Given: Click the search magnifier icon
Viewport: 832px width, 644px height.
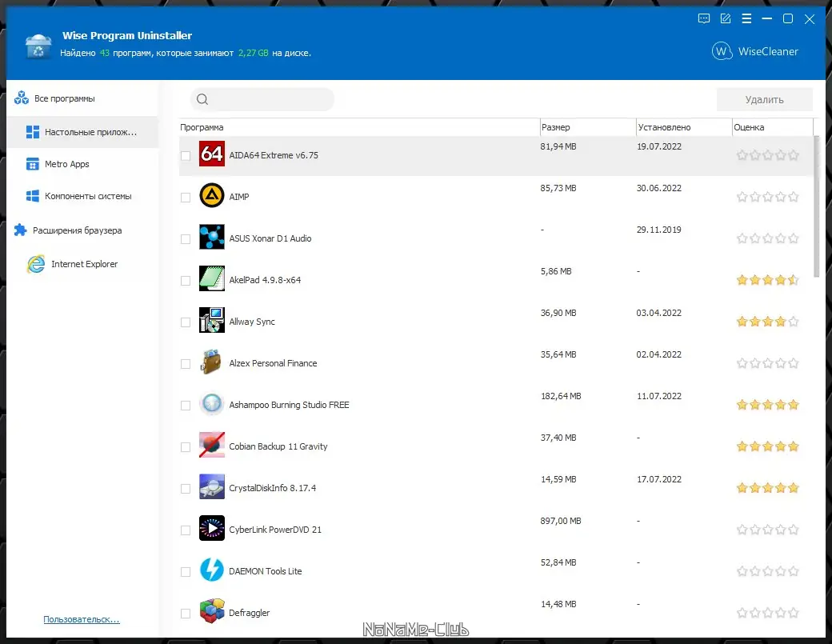Looking at the screenshot, I should point(202,99).
